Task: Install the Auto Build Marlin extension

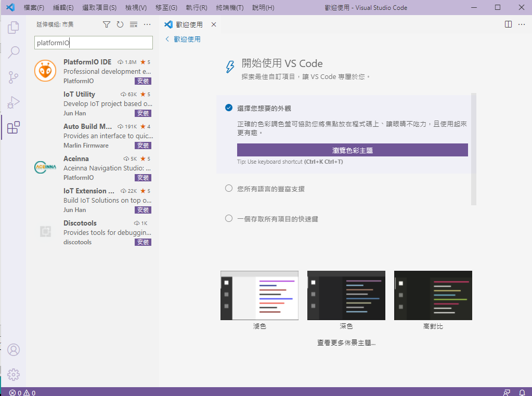Action: coord(143,146)
